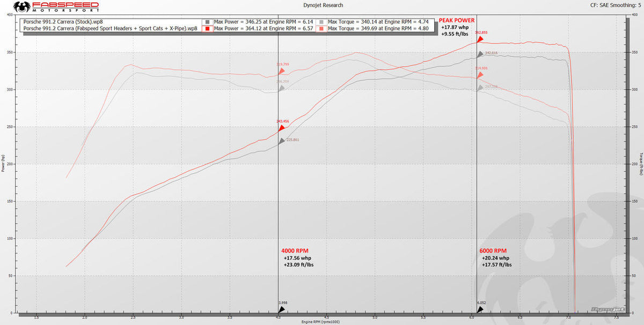Viewport: 644px width, 325px height.
Task: Click the Dynojet Research title
Action: click(322, 5)
